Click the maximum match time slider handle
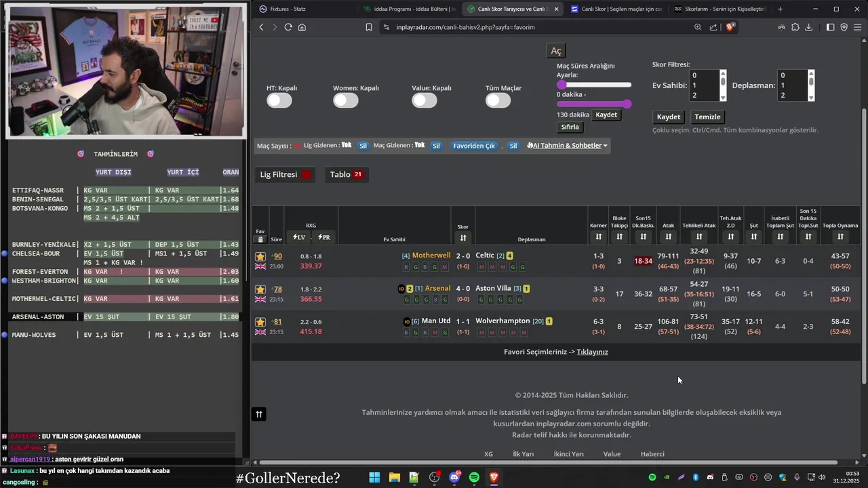This screenshot has width=868, height=488. point(627,104)
